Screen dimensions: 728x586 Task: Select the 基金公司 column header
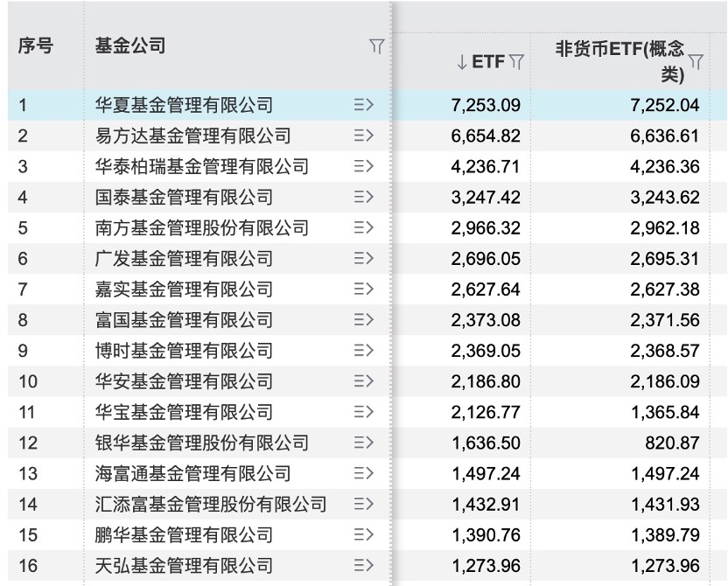130,46
